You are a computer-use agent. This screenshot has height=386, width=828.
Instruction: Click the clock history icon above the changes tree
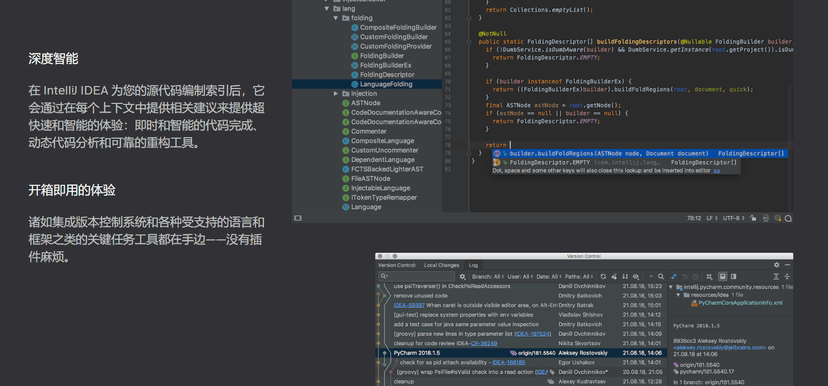coord(695,277)
